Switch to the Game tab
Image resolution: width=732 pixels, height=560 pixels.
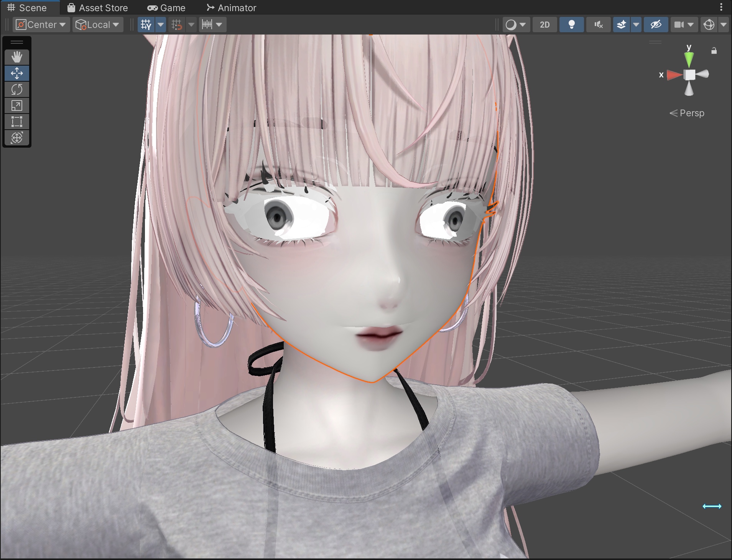166,8
